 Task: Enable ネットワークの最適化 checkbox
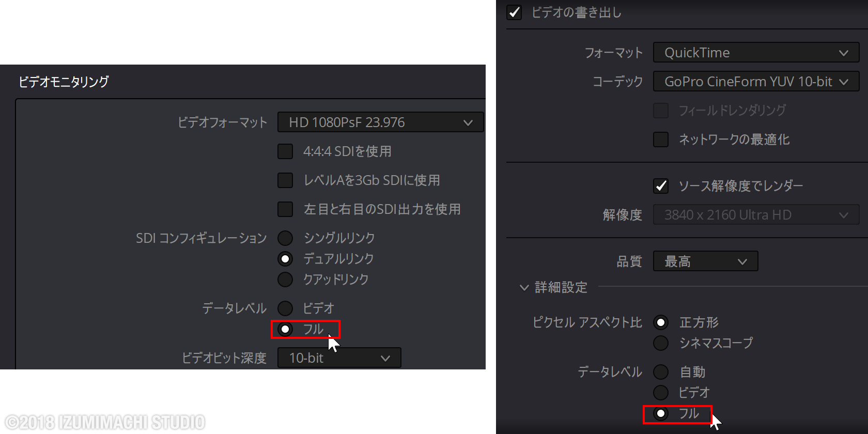[x=661, y=139]
